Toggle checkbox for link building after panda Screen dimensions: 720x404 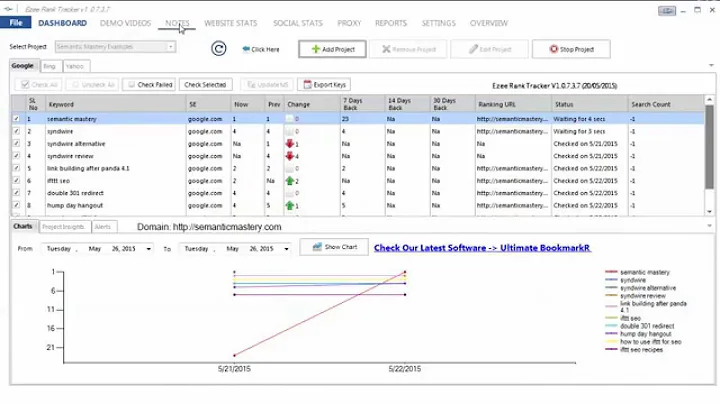click(x=17, y=168)
